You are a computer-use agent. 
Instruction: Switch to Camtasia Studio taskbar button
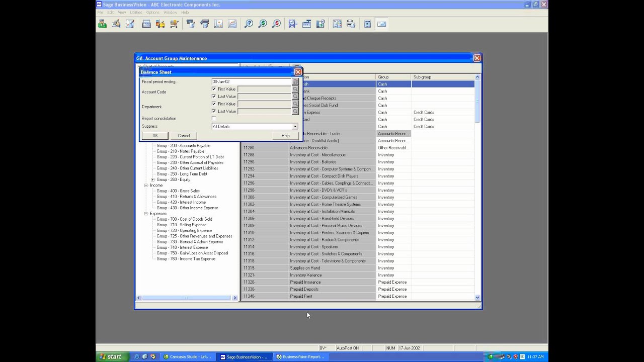pyautogui.click(x=187, y=356)
